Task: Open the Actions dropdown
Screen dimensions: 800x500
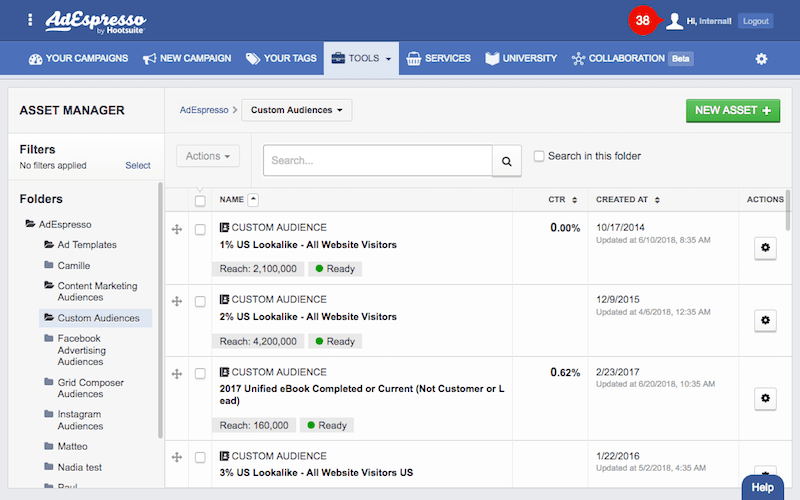Action: (x=208, y=156)
